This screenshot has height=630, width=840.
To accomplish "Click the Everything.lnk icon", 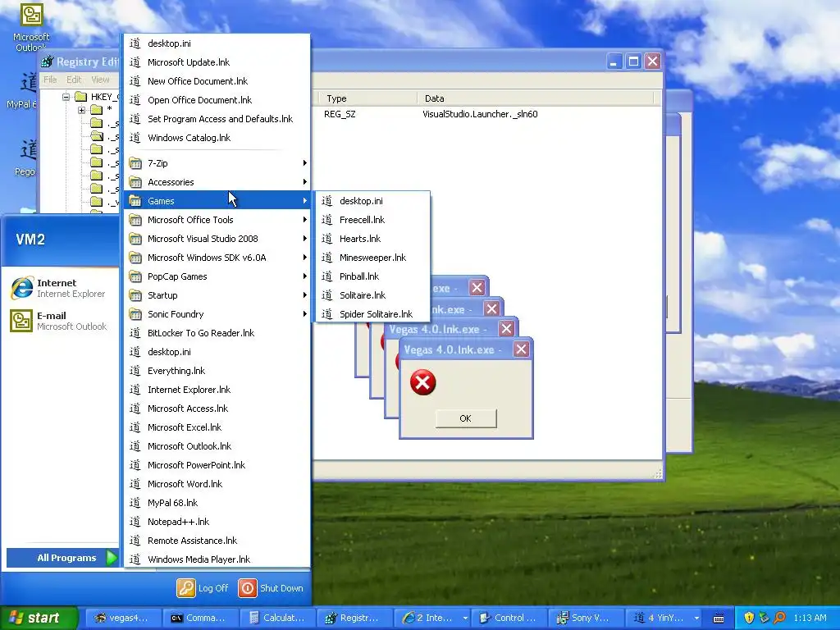I will click(x=135, y=371).
